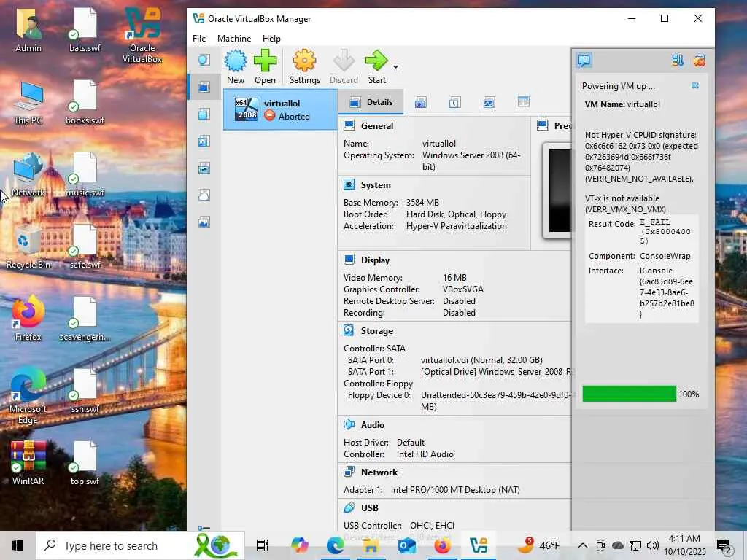The image size is (747, 560).
Task: Click the Machines tool icon in left sidebar
Action: pos(204,87)
